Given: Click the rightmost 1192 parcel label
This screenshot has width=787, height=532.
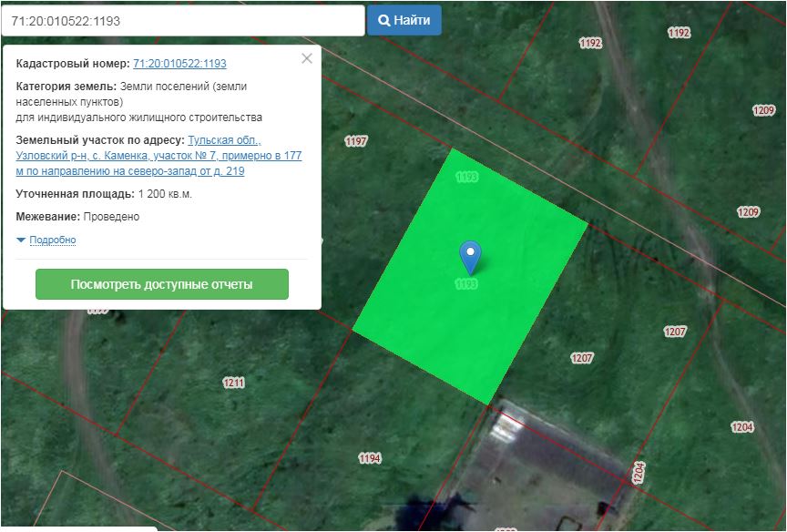Looking at the screenshot, I should click(x=679, y=33).
